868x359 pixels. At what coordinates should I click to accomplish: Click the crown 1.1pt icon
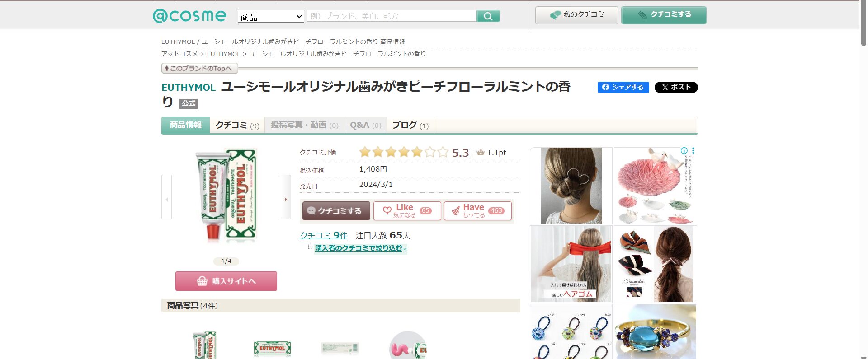click(481, 153)
